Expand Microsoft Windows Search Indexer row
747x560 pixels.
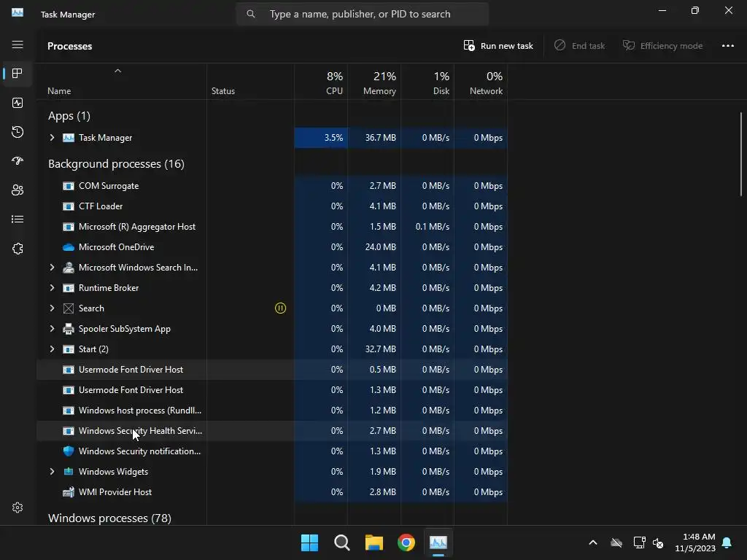coord(52,268)
